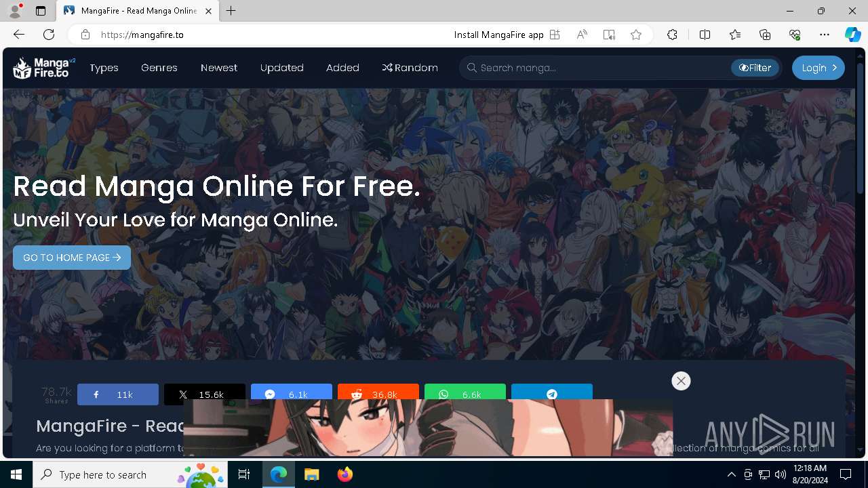868x488 pixels.
Task: Open the Windows Start menu
Action: click(x=16, y=474)
